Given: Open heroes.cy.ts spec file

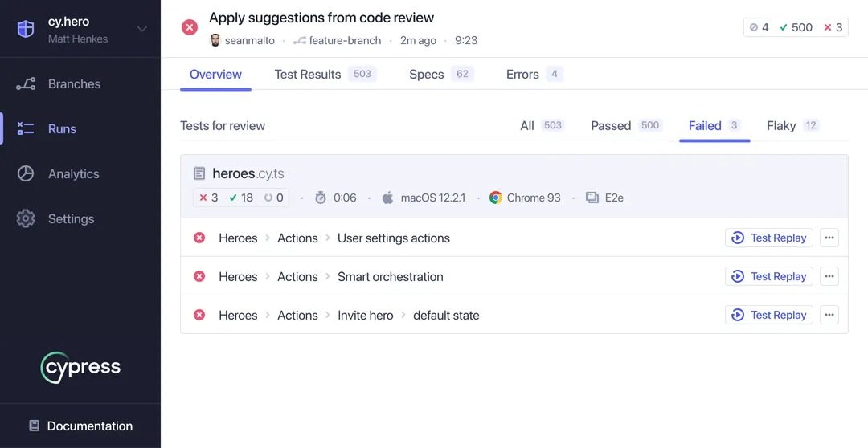Looking at the screenshot, I should [248, 173].
